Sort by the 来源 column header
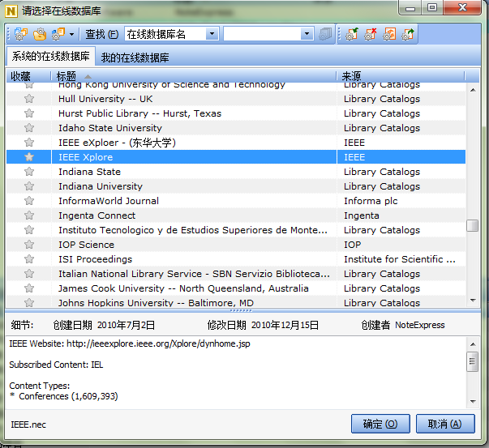The image size is (489, 448). (401, 76)
